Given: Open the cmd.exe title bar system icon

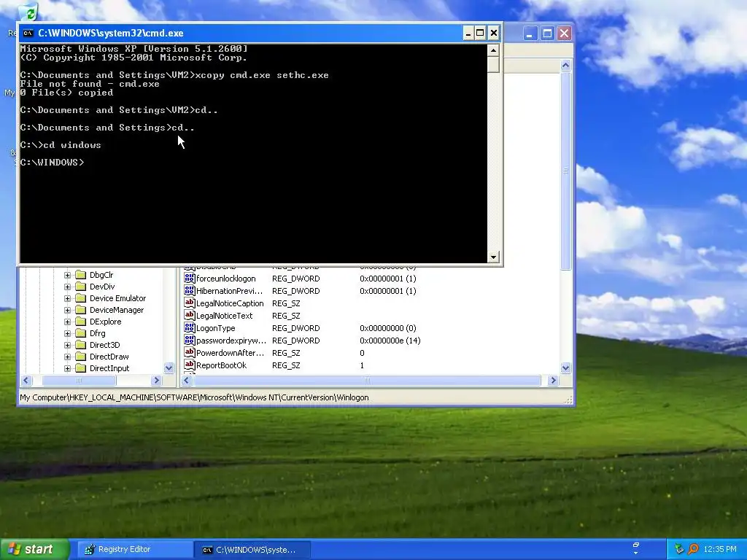Looking at the screenshot, I should click(28, 33).
